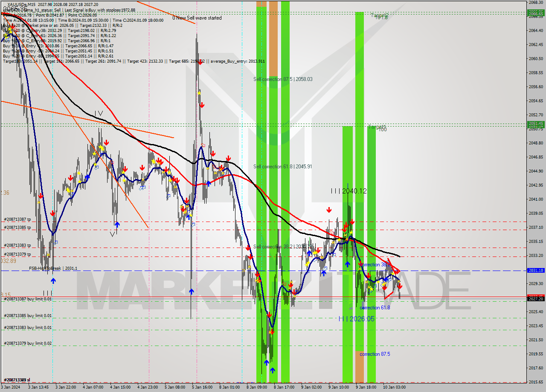The width and height of the screenshot is (546, 392).
Task: Click the '3 Jan 13:45' time axis label
Action: pyautogui.click(x=38, y=387)
